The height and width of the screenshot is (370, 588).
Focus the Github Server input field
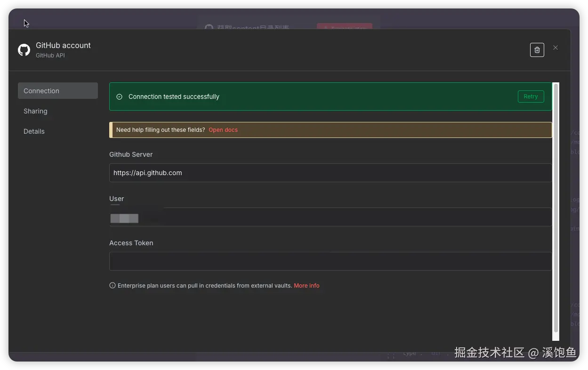(330, 173)
